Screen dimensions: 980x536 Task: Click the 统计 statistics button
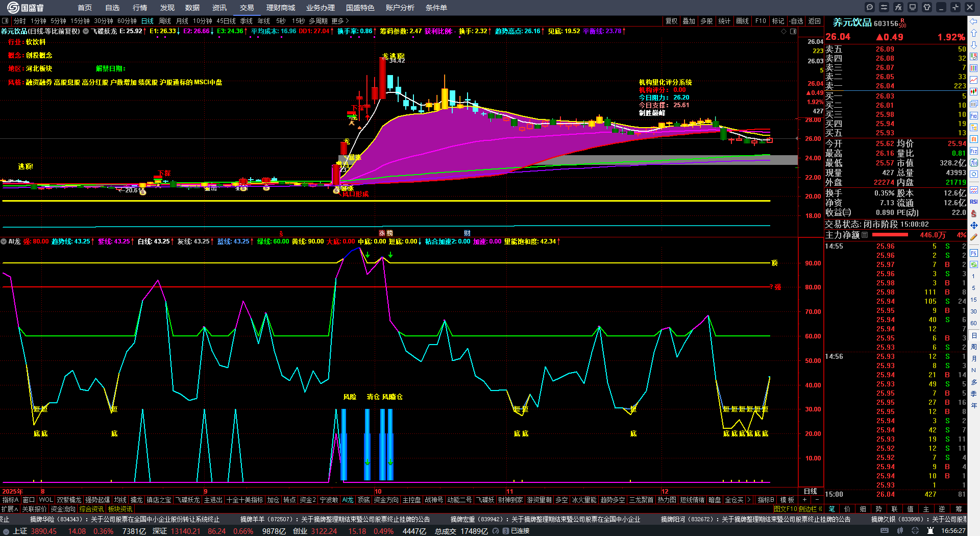(724, 21)
